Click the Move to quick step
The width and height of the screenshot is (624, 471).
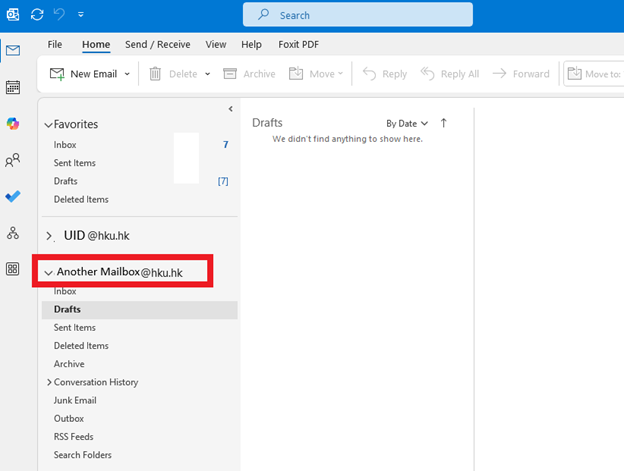(595, 74)
